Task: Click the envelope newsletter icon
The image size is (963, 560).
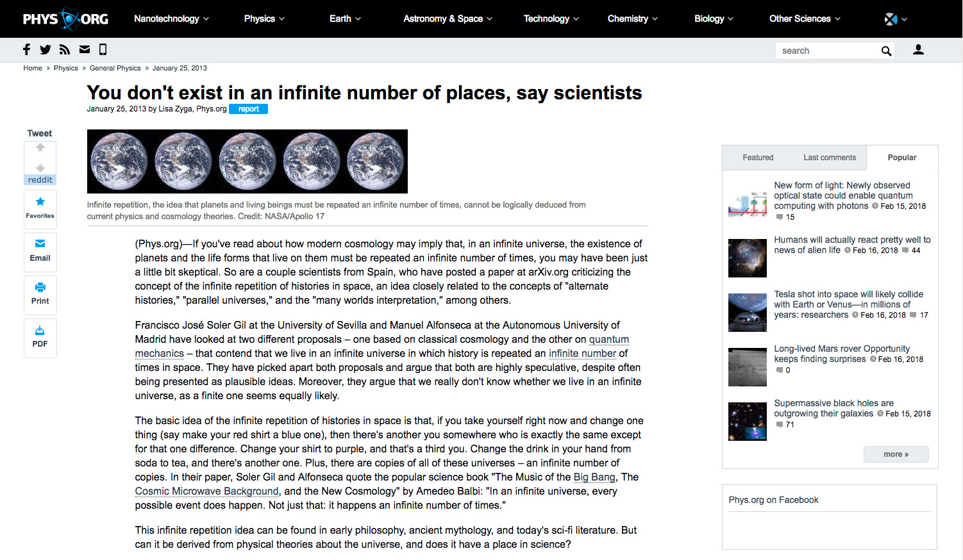Action: [x=85, y=50]
